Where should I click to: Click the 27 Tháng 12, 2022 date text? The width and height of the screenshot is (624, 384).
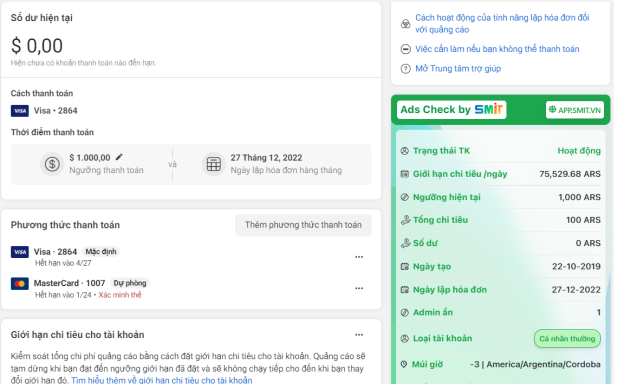pos(266,158)
